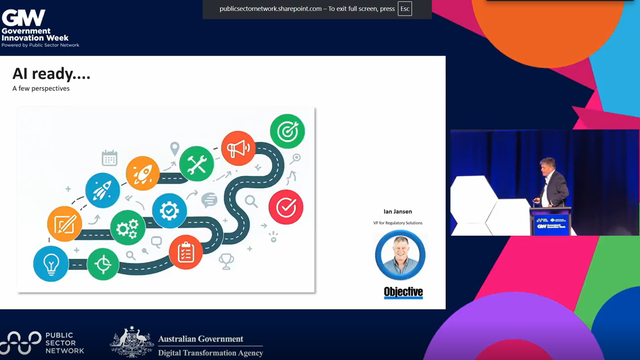
Task: Click the gray map pin icon
Action: [175, 149]
